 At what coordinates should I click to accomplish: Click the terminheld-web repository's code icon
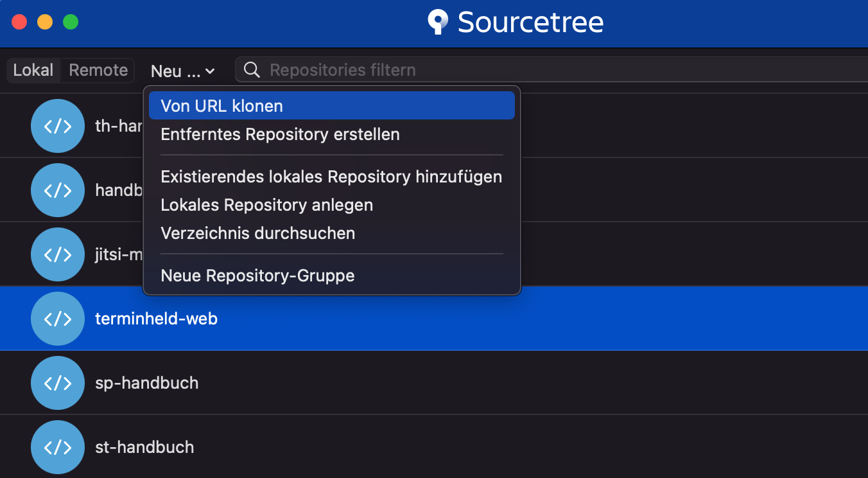[x=58, y=318]
